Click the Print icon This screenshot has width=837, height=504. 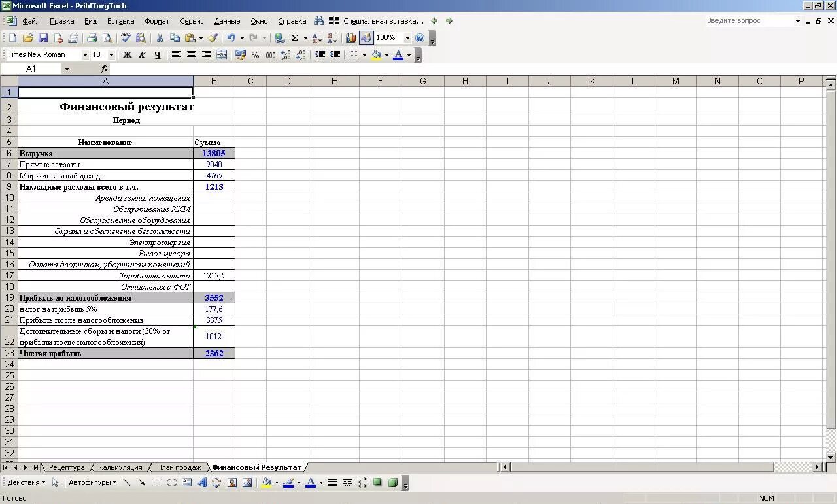pos(92,38)
